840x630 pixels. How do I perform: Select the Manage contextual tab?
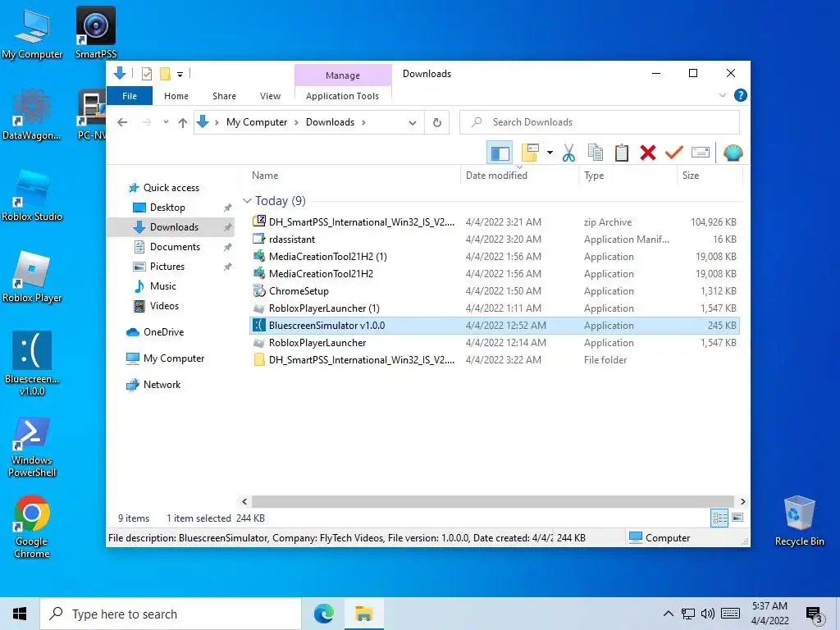pyautogui.click(x=343, y=75)
